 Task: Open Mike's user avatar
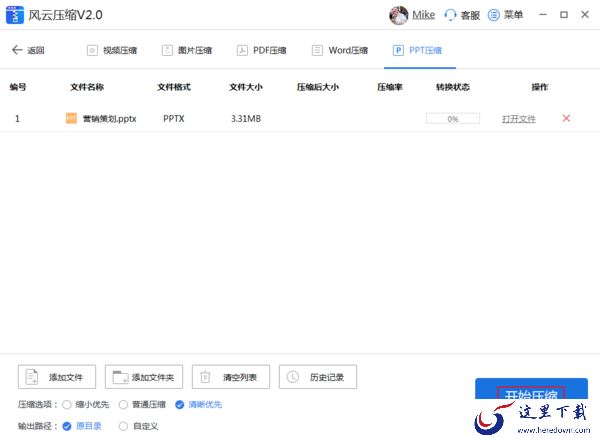click(x=398, y=15)
